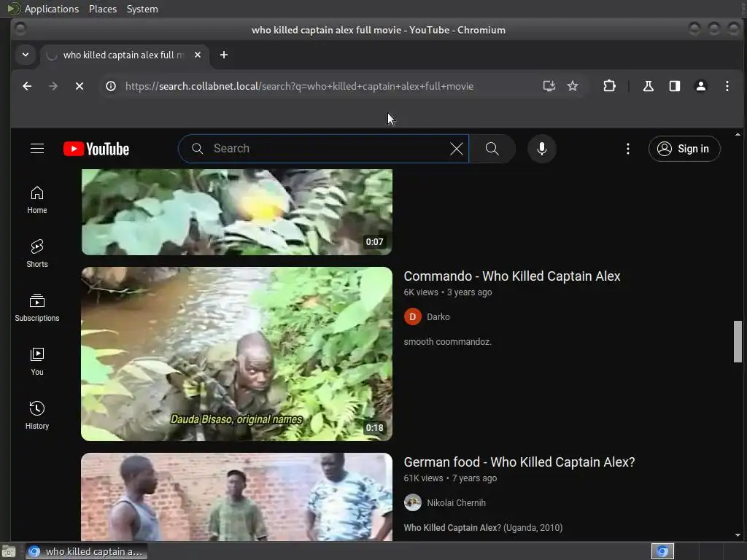This screenshot has height=560, width=747.
Task: Click the scrollbar up arrow
Action: click(x=738, y=135)
